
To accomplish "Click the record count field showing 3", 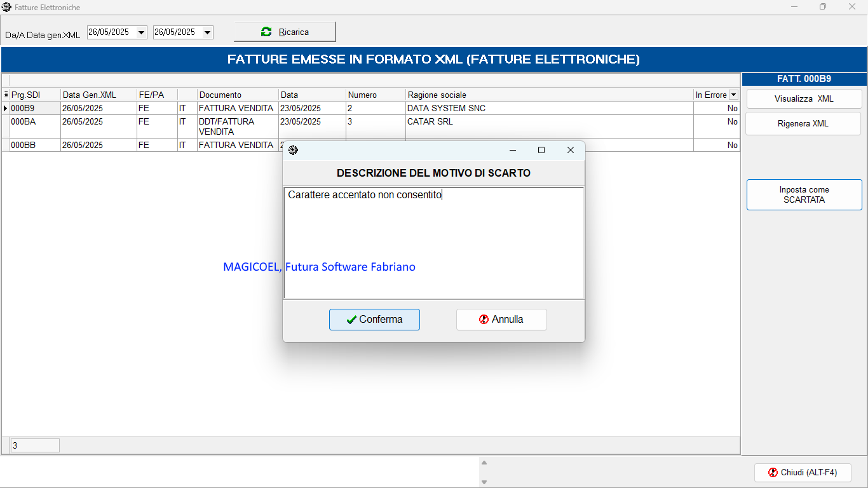I will [35, 445].
